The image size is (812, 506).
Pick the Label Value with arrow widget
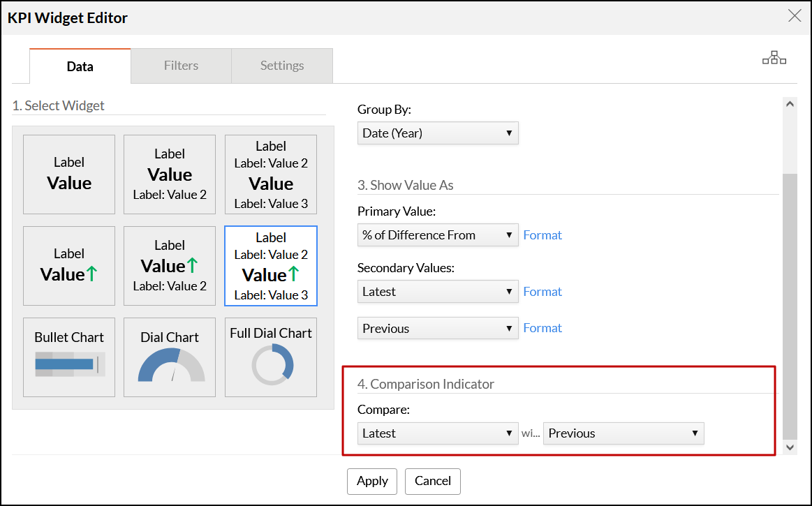69,265
